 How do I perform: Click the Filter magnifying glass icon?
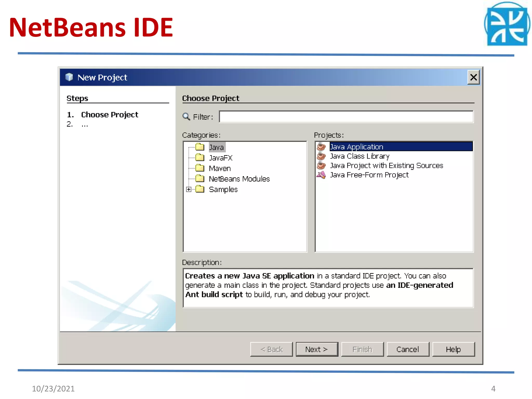pyautogui.click(x=186, y=116)
